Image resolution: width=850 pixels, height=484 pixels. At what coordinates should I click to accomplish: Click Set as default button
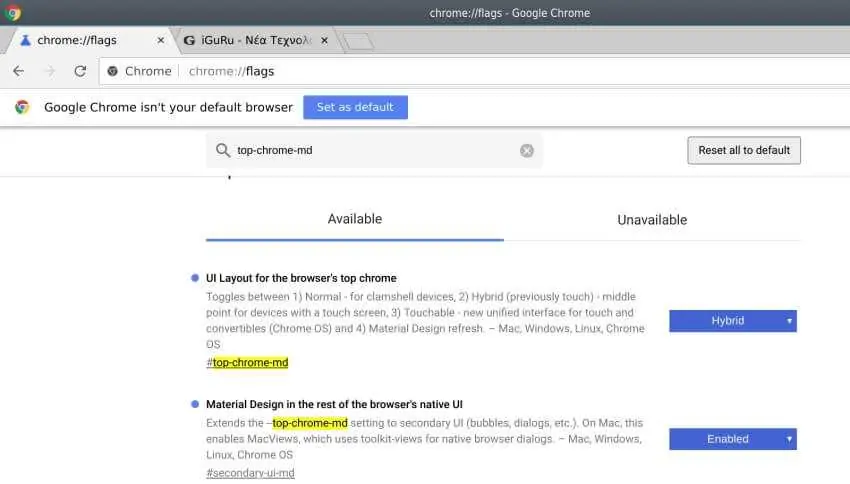point(355,107)
